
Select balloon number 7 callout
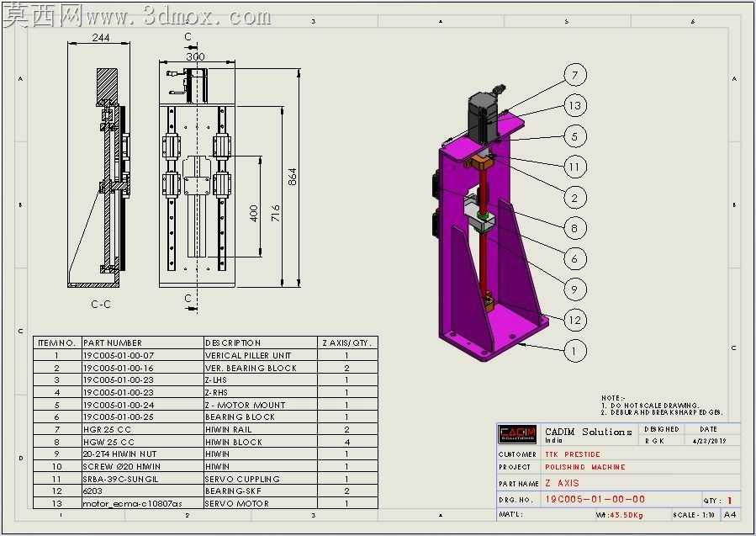[574, 75]
